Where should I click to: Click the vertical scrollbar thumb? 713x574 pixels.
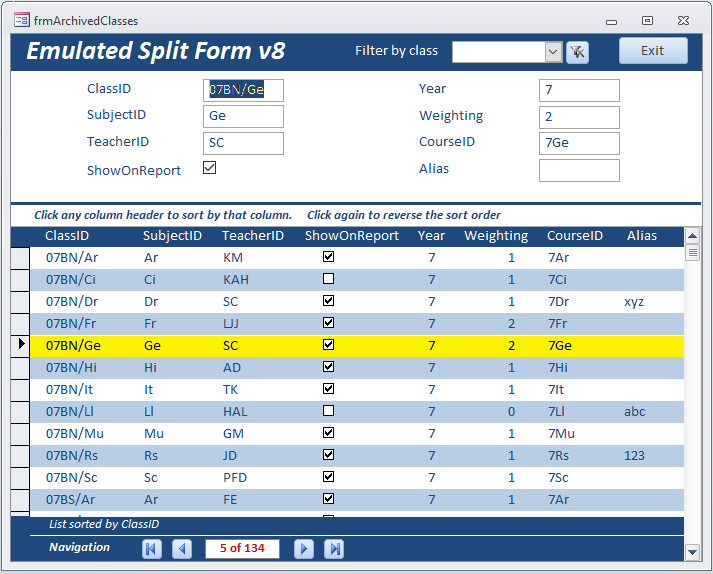[x=692, y=252]
